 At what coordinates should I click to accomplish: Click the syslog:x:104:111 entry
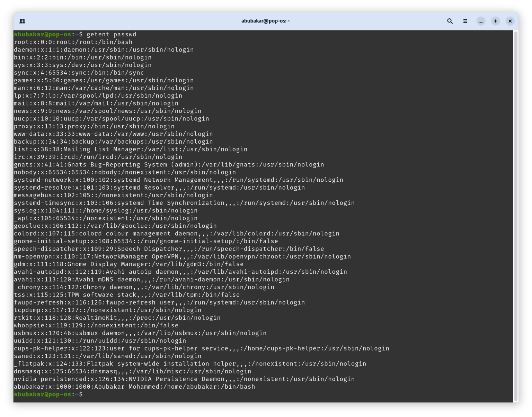click(106, 210)
